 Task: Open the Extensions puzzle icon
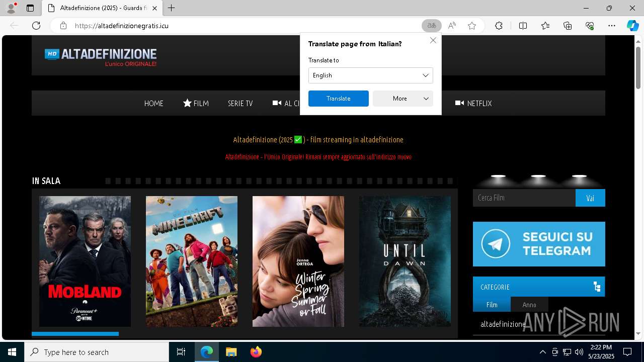(499, 26)
